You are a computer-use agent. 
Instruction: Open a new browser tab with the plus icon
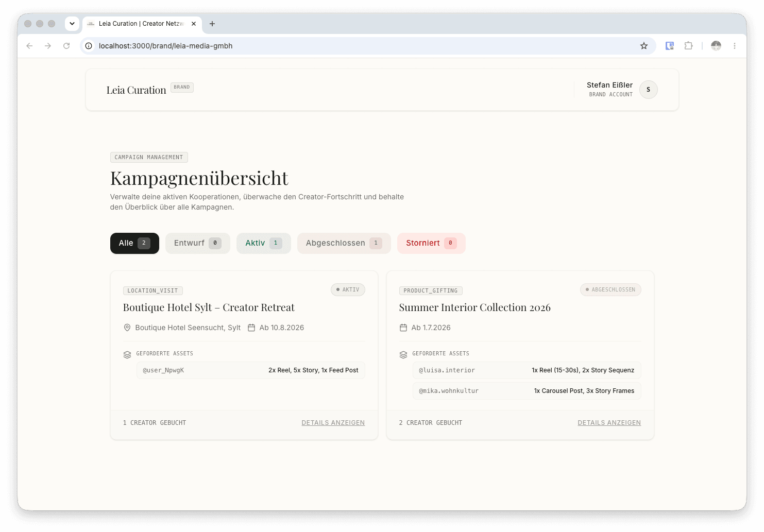[x=212, y=24]
